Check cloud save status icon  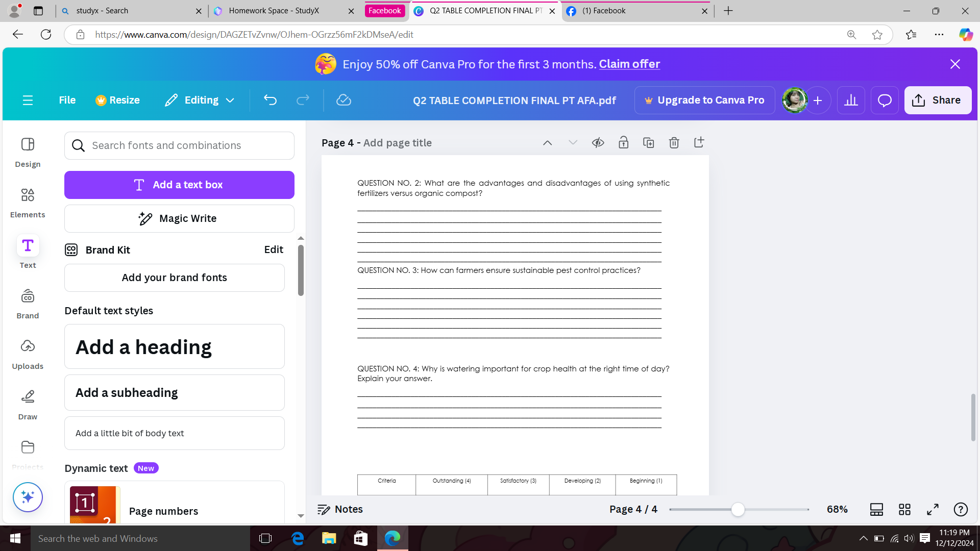(344, 100)
